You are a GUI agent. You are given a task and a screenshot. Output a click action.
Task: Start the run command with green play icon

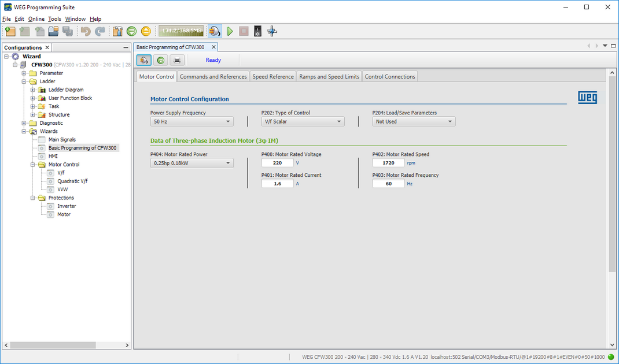coord(230,31)
